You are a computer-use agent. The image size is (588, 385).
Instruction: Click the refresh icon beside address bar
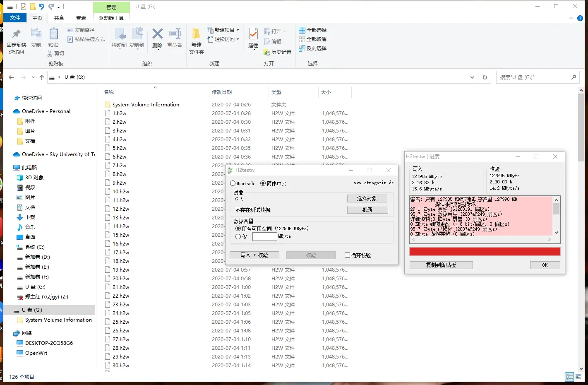tap(485, 77)
